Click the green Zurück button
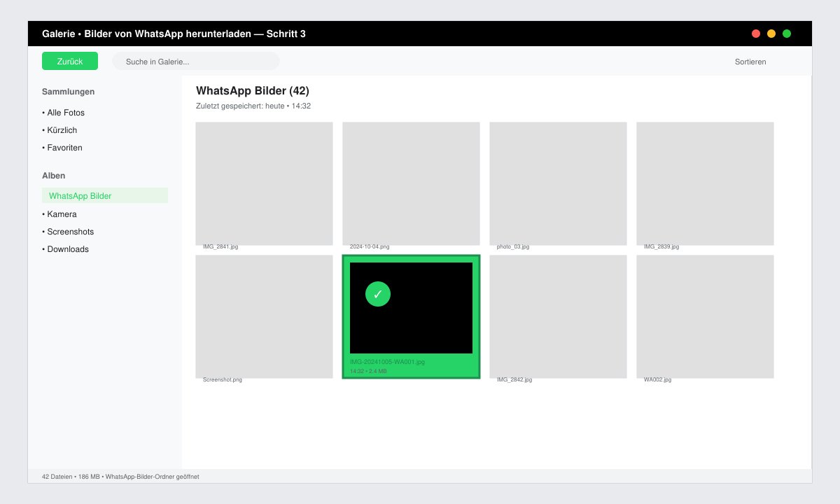840x504 pixels. point(70,61)
